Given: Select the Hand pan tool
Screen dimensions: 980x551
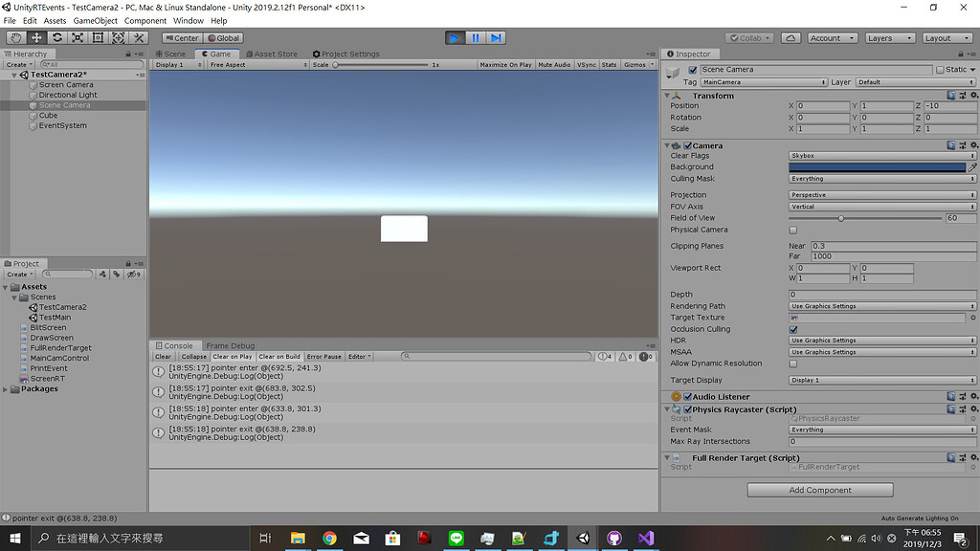Looking at the screenshot, I should 14,36.
